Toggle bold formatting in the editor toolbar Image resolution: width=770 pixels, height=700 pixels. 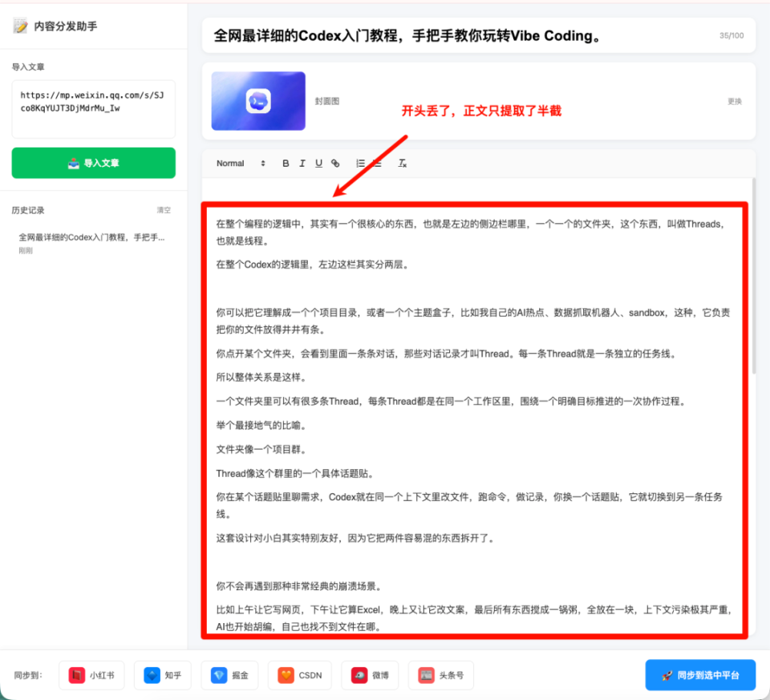tap(286, 163)
